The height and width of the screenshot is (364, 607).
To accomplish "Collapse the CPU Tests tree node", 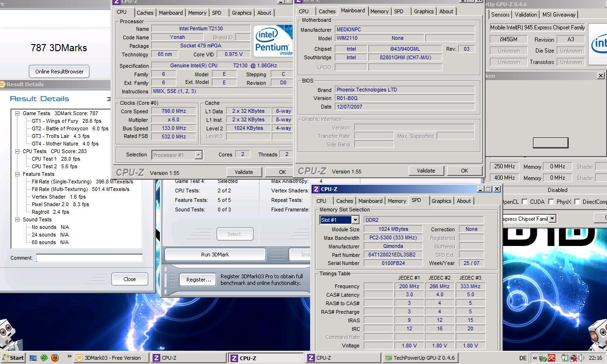I will (x=17, y=151).
